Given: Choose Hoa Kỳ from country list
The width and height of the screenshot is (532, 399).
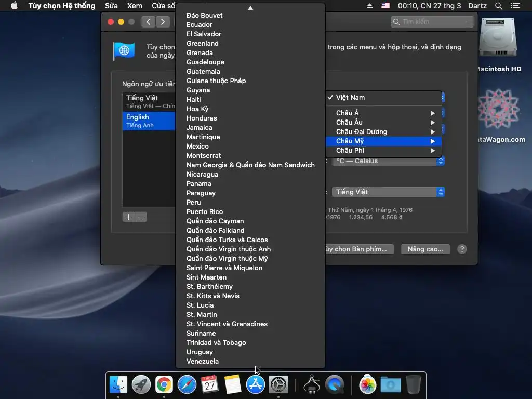Looking at the screenshot, I should point(250,109).
